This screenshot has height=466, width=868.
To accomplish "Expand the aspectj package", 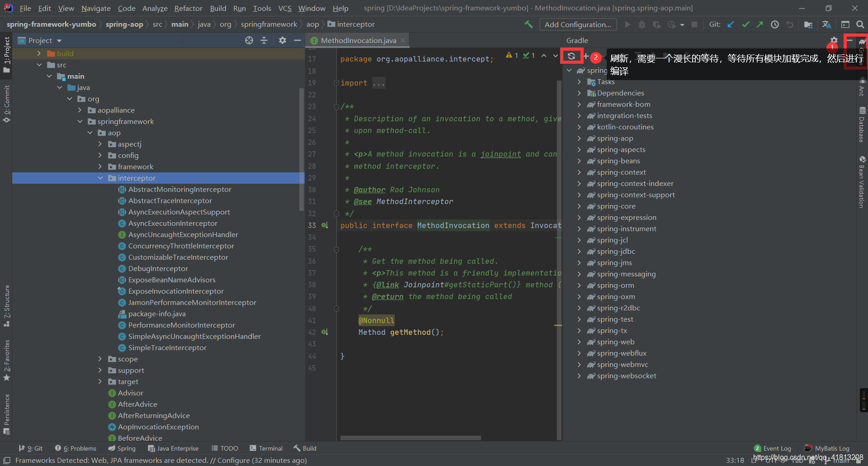I will coord(100,144).
